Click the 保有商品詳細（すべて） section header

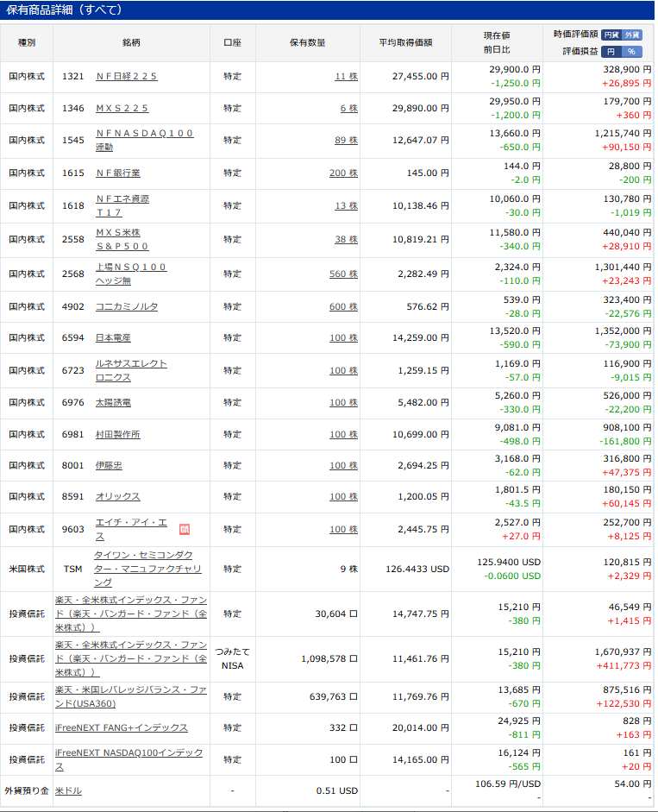pos(327,9)
